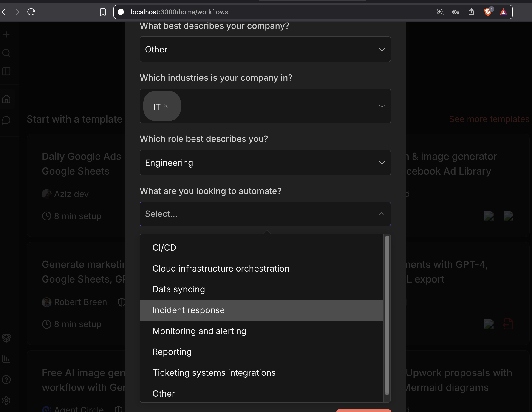
Task: Select Monitoring and alerting option
Action: (199, 331)
